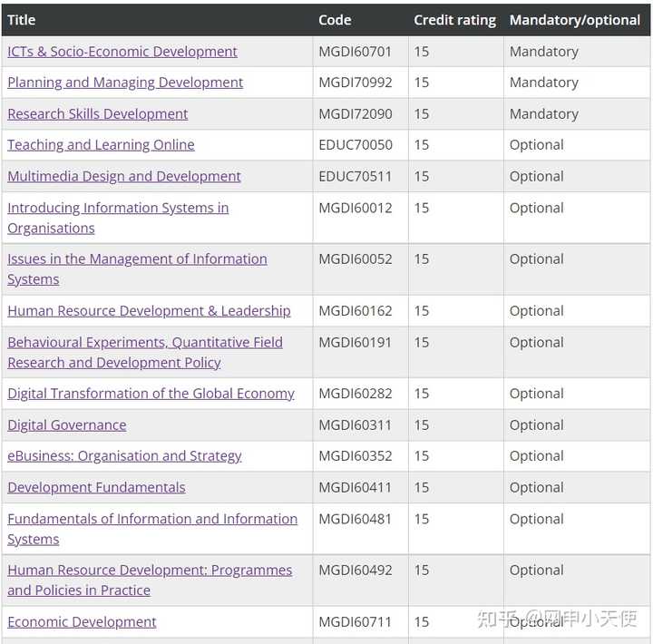The width and height of the screenshot is (653, 644).
Task: Open Human Resource Development: Programmes and Policies
Action: 150,571
